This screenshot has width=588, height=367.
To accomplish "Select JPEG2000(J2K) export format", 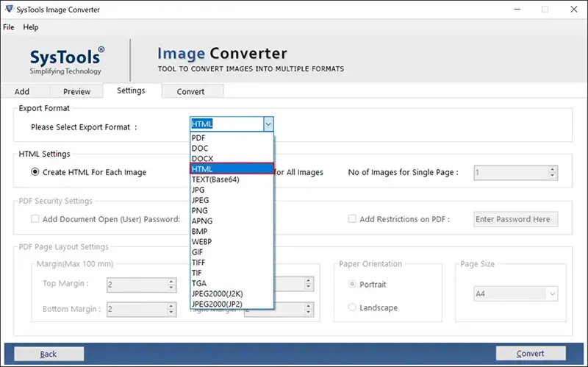I will (x=232, y=294).
